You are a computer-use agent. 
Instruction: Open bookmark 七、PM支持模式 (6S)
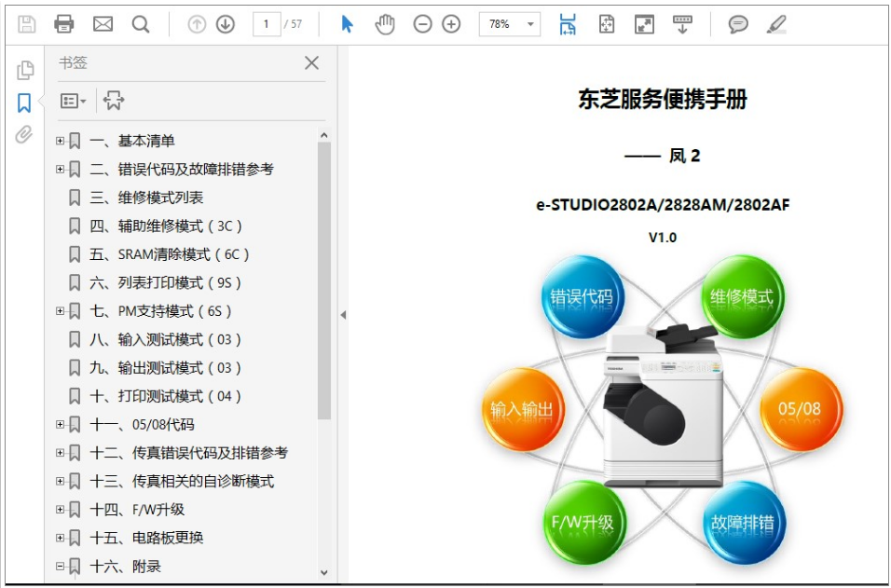161,311
